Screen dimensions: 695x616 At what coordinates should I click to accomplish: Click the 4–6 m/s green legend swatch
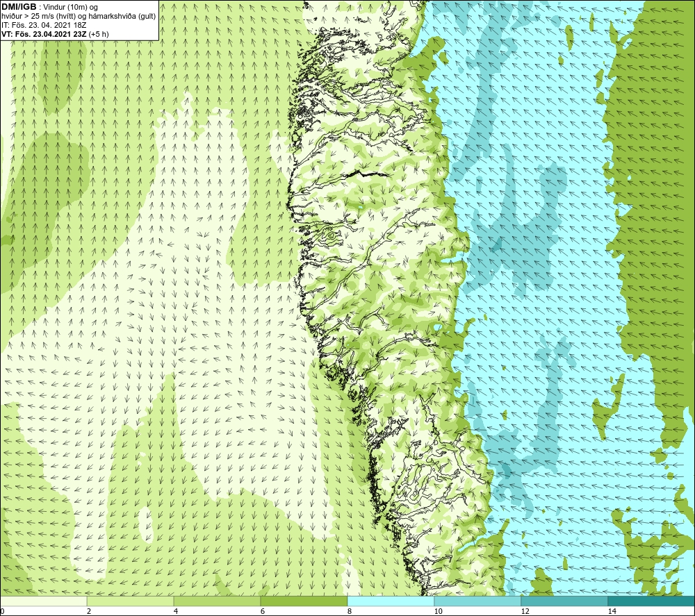click(217, 601)
